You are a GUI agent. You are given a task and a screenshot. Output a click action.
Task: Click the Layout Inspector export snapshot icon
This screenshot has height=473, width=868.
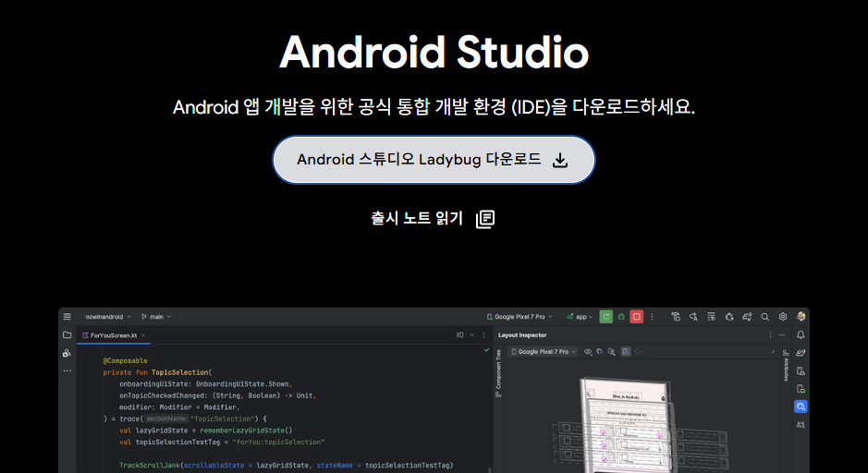[x=600, y=351]
